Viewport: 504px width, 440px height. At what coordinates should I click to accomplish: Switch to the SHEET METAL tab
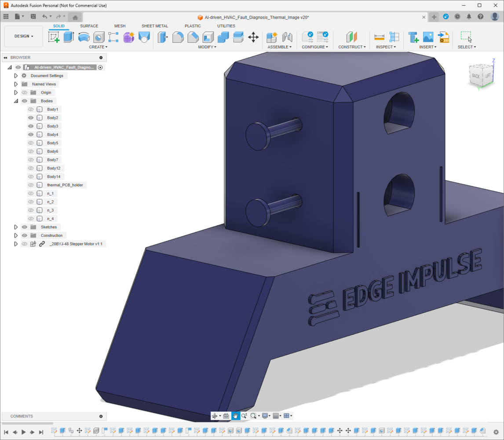tap(155, 26)
